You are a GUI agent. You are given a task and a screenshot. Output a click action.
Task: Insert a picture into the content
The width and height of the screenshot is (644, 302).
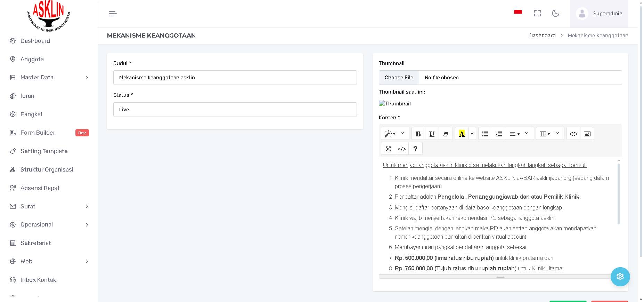[x=587, y=134]
